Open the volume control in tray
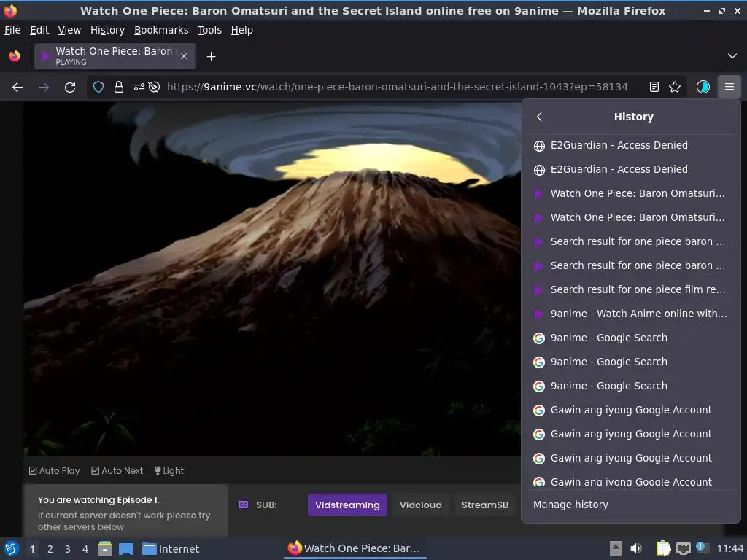This screenshot has width=747, height=560. (x=636, y=549)
